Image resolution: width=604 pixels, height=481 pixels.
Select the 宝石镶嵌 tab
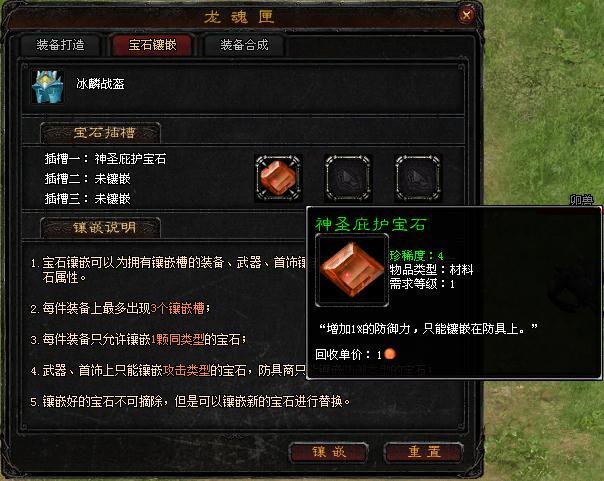click(153, 45)
